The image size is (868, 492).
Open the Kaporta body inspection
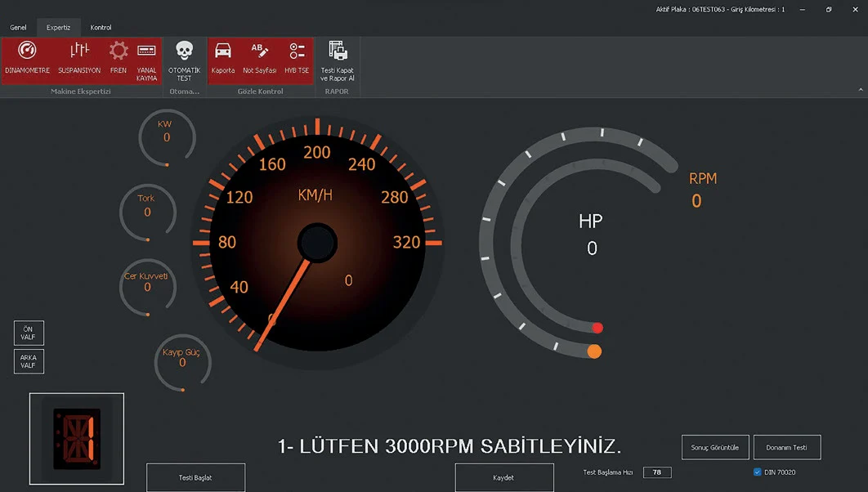pos(223,57)
